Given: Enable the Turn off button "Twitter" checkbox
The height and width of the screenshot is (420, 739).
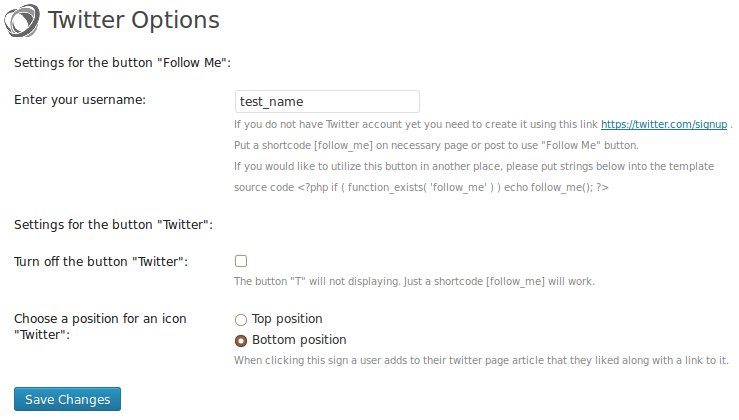Looking at the screenshot, I should click(x=241, y=261).
